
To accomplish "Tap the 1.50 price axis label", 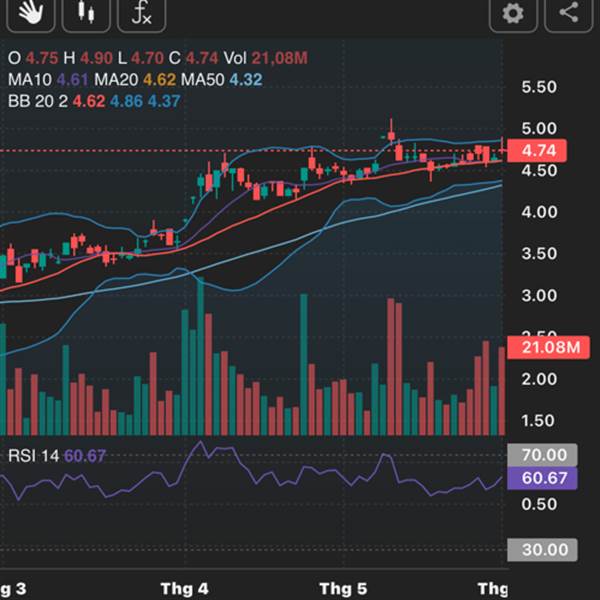I will click(539, 421).
